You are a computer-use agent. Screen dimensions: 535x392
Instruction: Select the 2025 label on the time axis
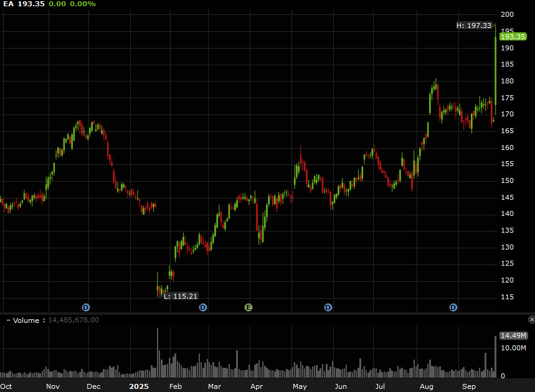[139, 386]
